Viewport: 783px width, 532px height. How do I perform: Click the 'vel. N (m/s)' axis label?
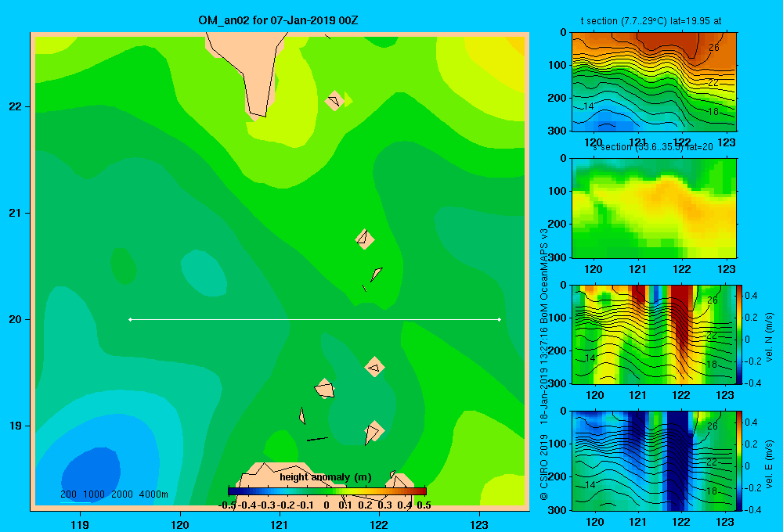pos(769,337)
